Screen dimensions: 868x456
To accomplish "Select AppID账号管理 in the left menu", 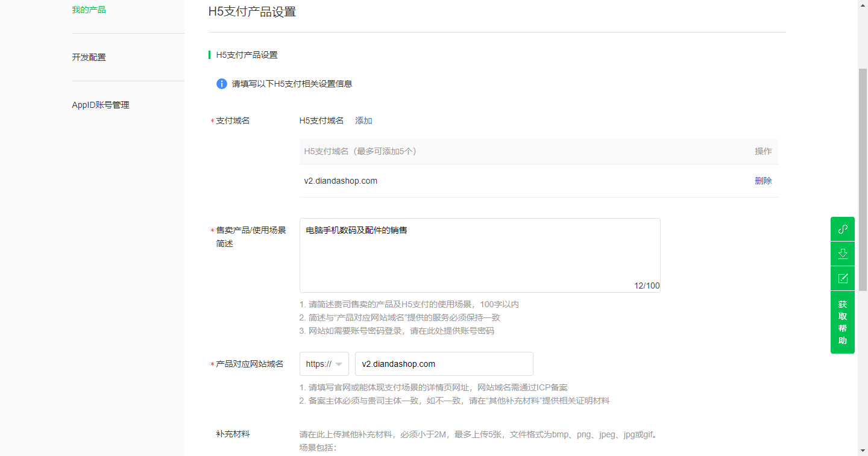I will tap(101, 105).
